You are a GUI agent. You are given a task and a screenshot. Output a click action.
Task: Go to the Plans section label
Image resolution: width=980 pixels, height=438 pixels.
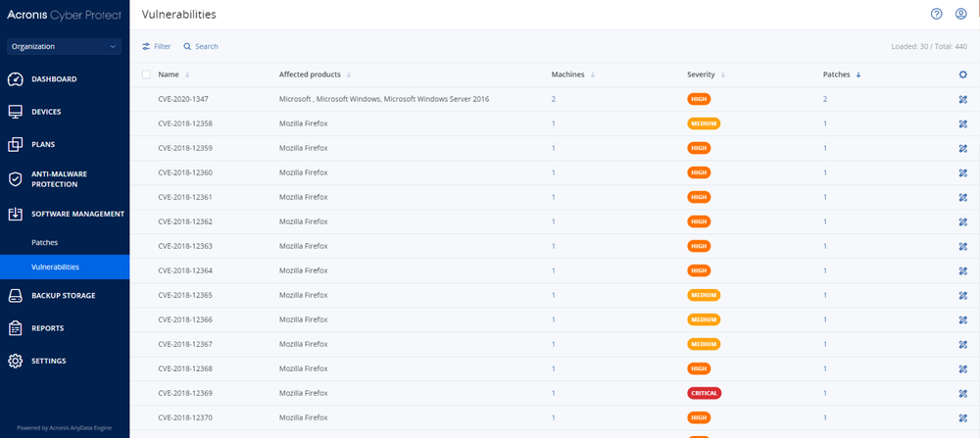click(43, 144)
